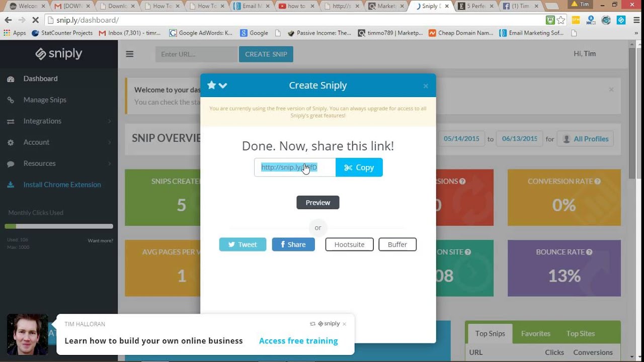Click the Manage Snips link icon

coord(11,100)
